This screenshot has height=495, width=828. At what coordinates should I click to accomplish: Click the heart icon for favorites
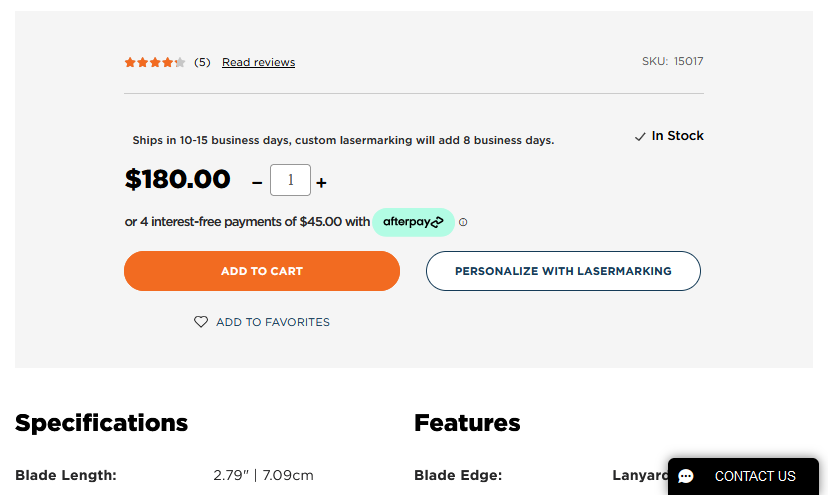[201, 322]
